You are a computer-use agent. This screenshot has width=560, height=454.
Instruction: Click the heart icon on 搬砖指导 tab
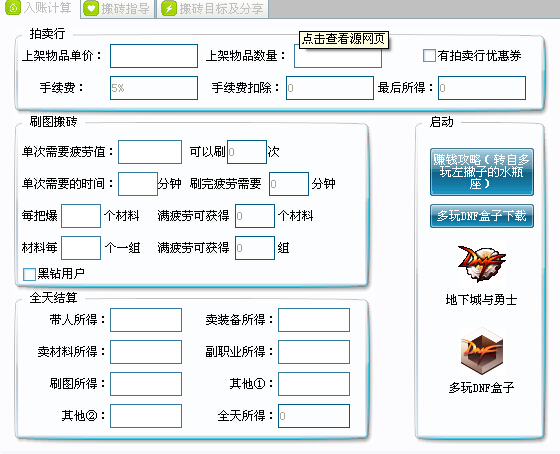(x=91, y=9)
